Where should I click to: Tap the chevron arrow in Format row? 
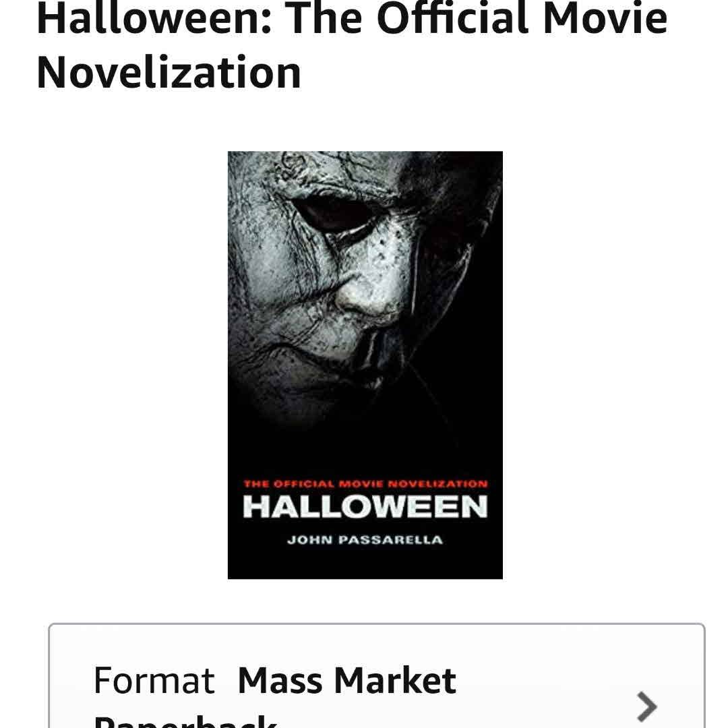point(646,706)
